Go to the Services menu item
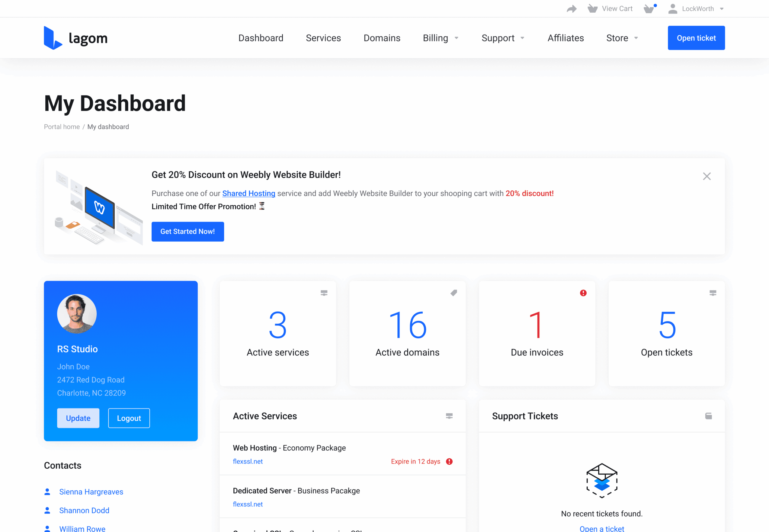Image resolution: width=769 pixels, height=532 pixels. click(323, 38)
